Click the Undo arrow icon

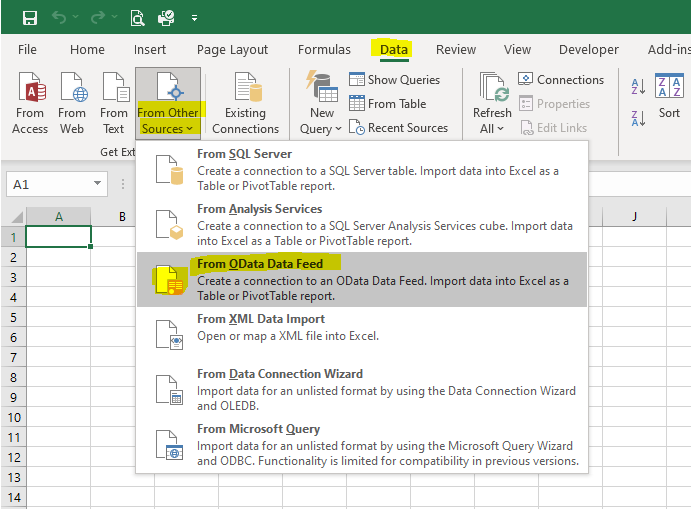point(59,18)
